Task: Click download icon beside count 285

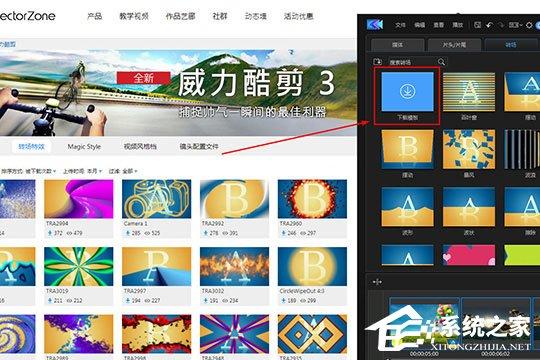Action: [x=128, y=233]
